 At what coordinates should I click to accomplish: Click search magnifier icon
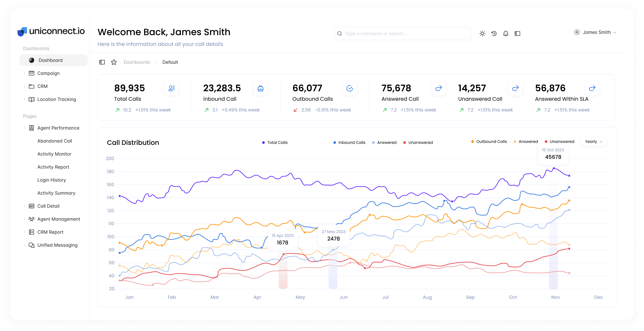pos(340,34)
